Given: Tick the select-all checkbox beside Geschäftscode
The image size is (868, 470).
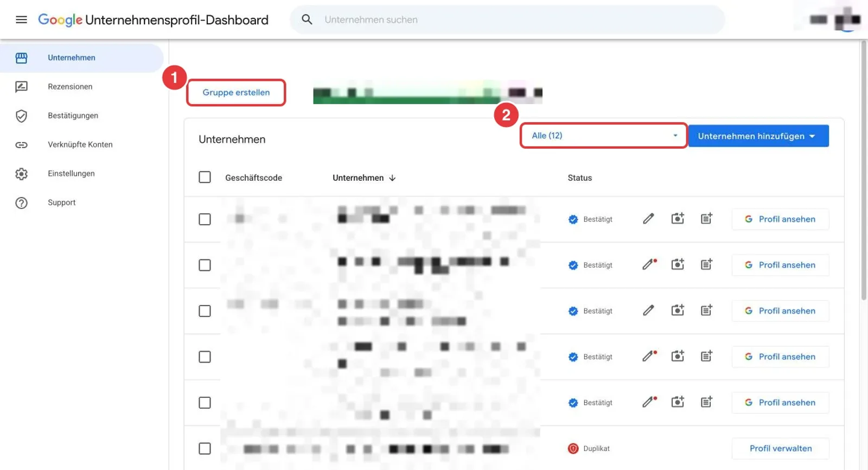Looking at the screenshot, I should point(205,177).
